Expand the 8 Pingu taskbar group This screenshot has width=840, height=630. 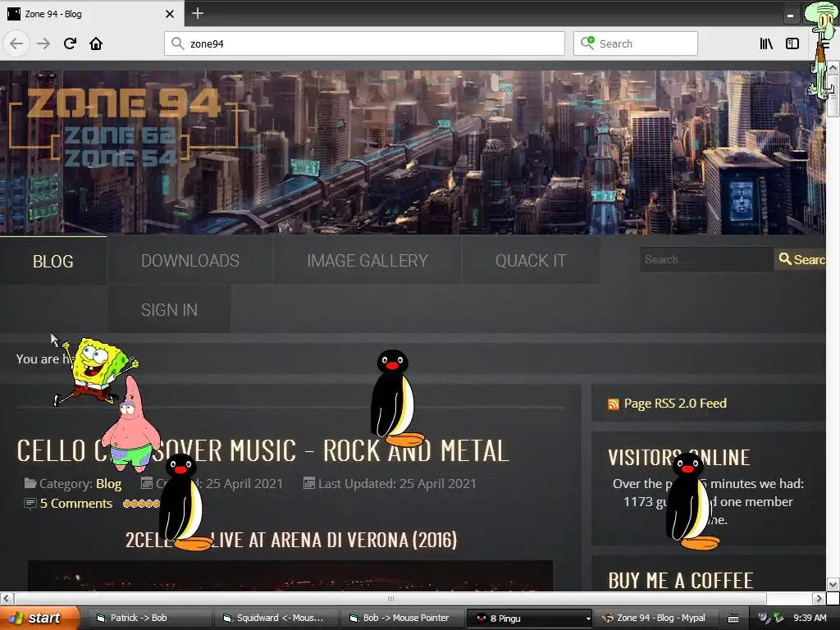click(529, 619)
